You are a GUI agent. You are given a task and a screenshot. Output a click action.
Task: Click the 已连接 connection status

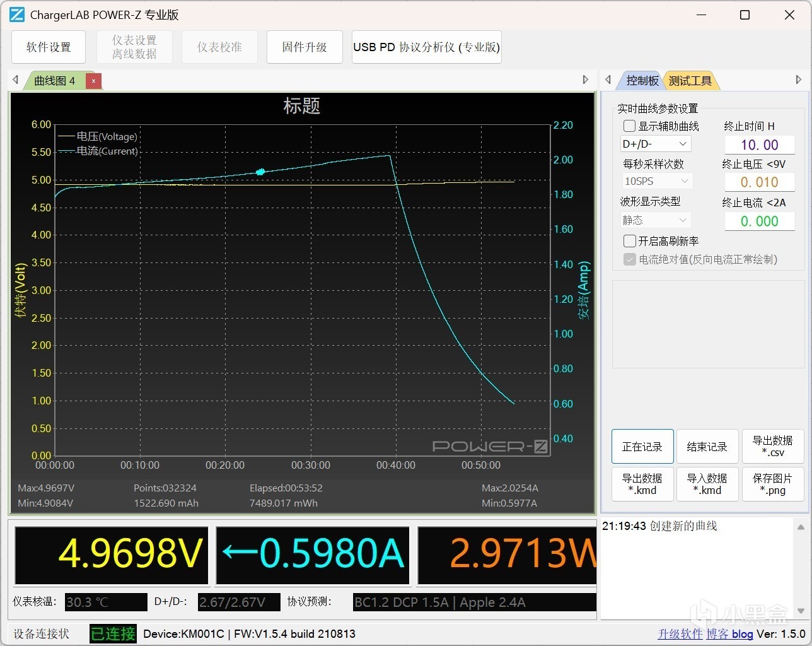tap(113, 633)
